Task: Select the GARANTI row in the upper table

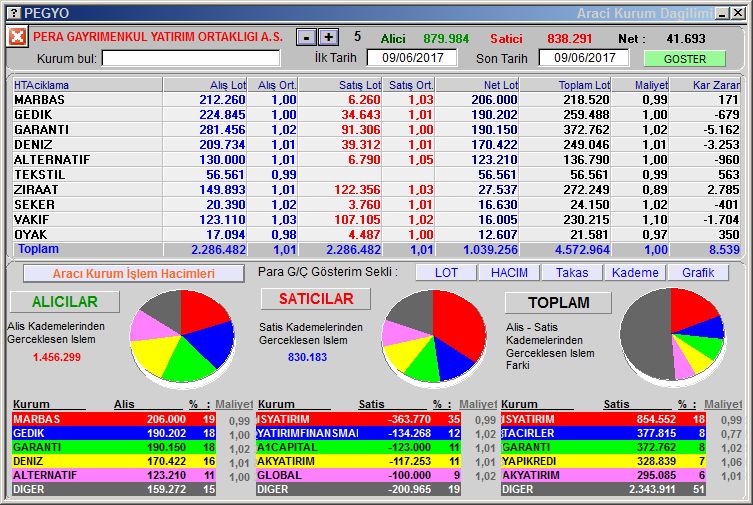Action: click(376, 130)
